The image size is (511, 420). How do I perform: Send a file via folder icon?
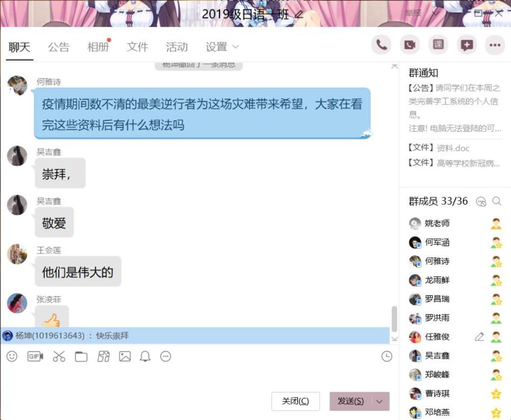[x=81, y=357]
